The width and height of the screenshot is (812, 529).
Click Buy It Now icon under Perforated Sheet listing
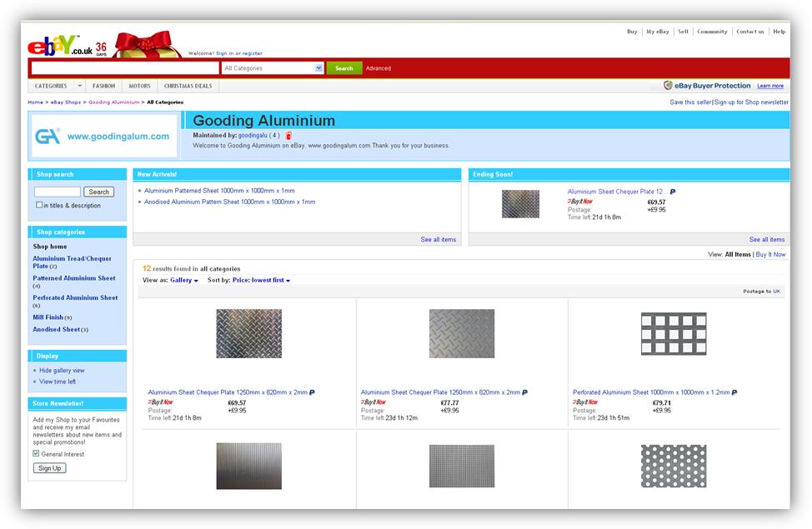point(584,402)
